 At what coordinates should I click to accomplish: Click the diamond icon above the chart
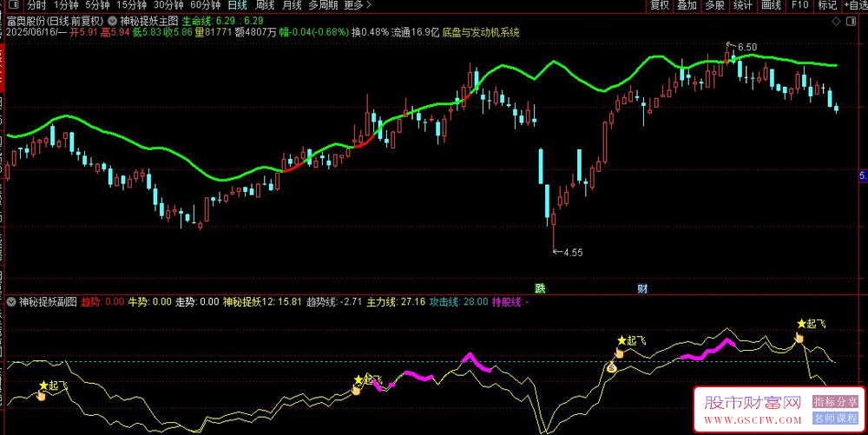coord(837,21)
